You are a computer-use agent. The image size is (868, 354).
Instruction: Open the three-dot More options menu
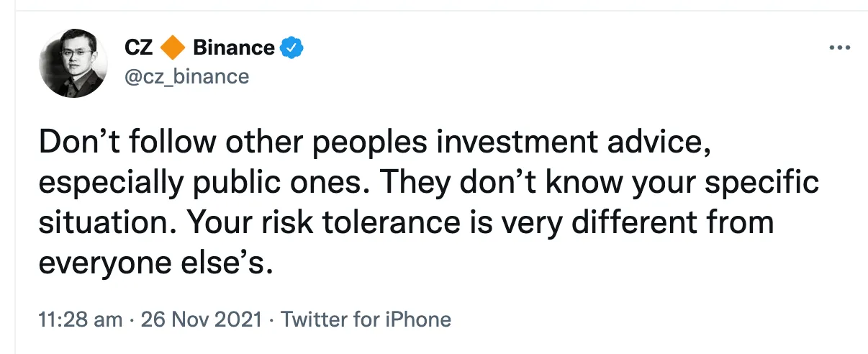coord(840,48)
